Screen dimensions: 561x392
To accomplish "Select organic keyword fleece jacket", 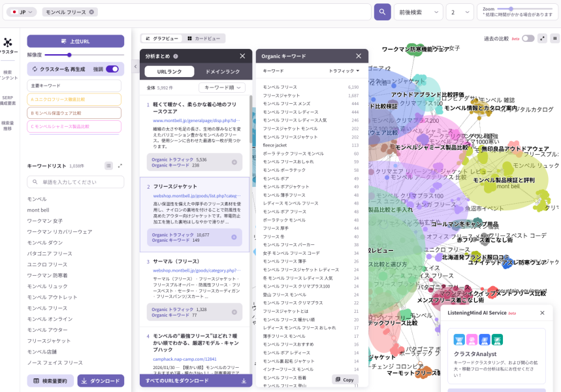I will point(275,145).
